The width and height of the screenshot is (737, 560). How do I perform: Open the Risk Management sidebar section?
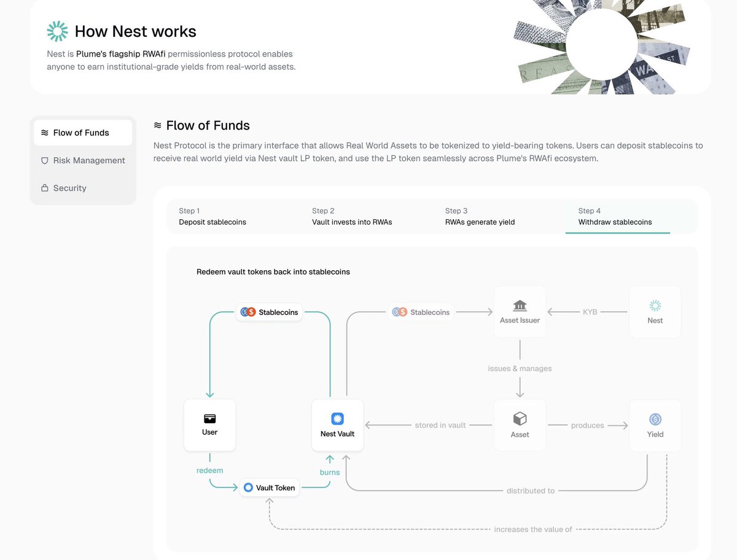click(88, 160)
